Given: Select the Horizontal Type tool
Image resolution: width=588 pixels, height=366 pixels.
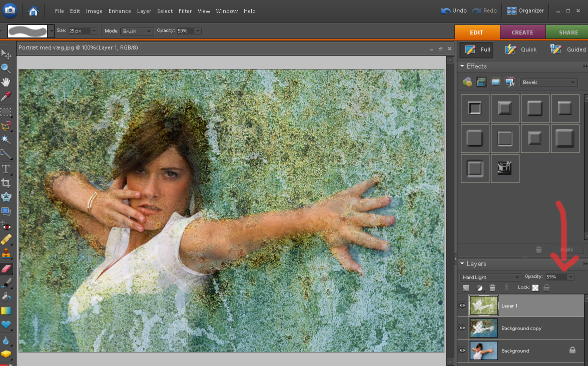Looking at the screenshot, I should point(6,168).
